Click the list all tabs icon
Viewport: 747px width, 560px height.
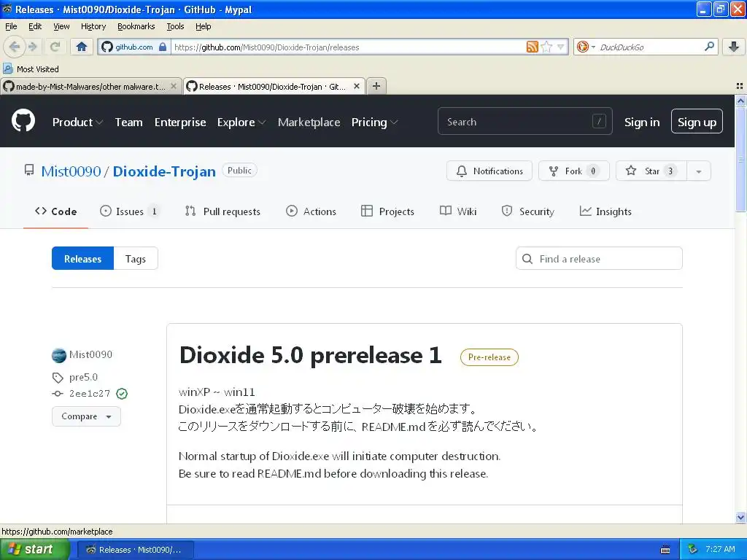point(740,86)
